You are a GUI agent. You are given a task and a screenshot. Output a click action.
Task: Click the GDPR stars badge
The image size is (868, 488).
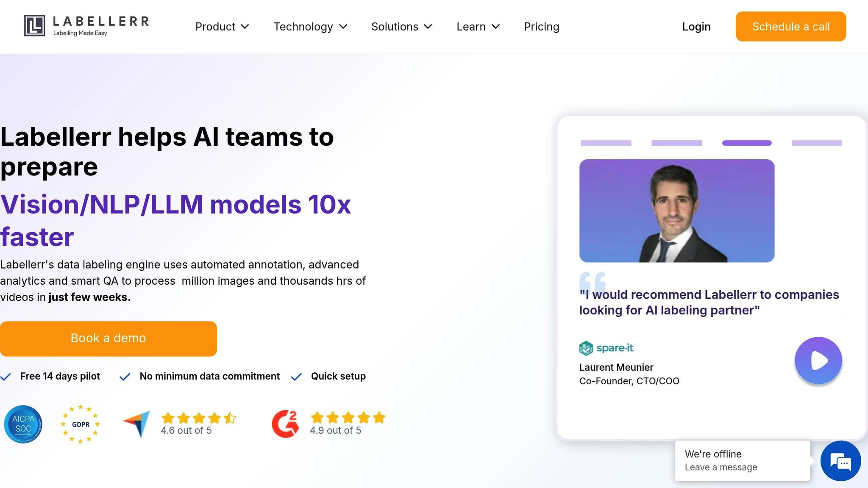[81, 424]
